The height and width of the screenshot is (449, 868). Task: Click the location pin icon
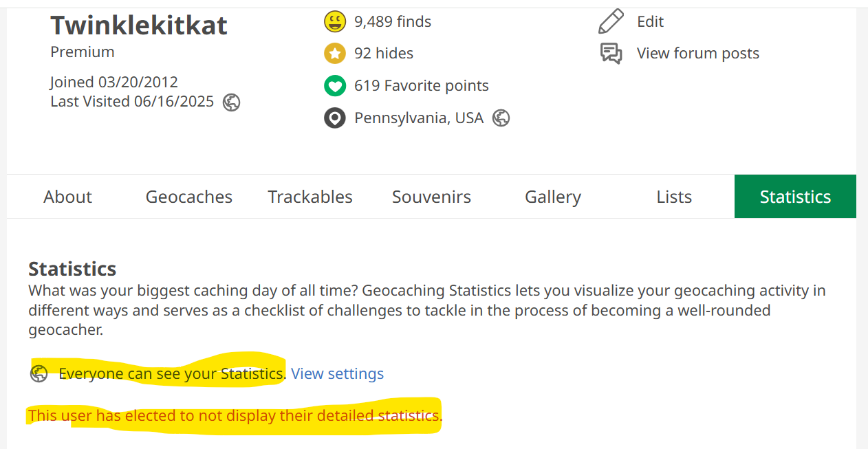coord(335,118)
